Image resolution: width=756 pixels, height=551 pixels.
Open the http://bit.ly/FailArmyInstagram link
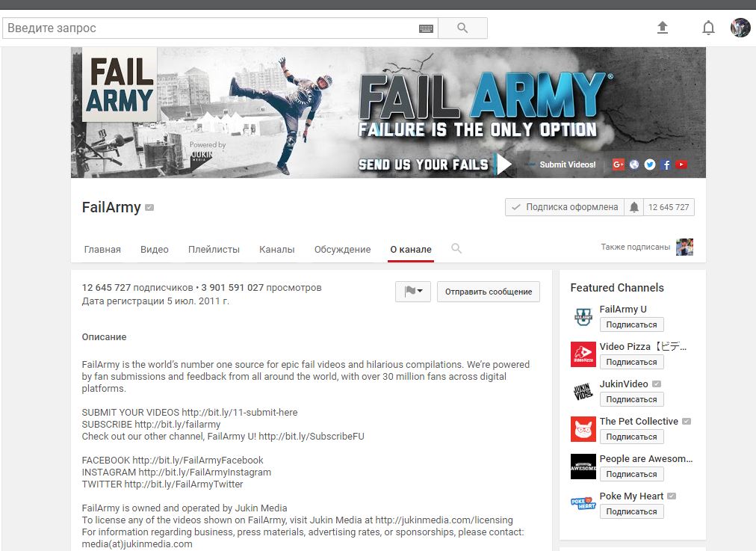coord(205,472)
